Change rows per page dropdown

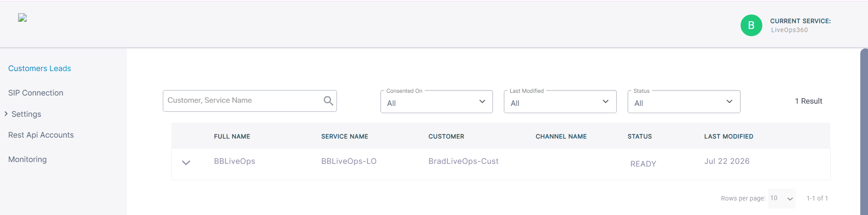[x=782, y=198]
